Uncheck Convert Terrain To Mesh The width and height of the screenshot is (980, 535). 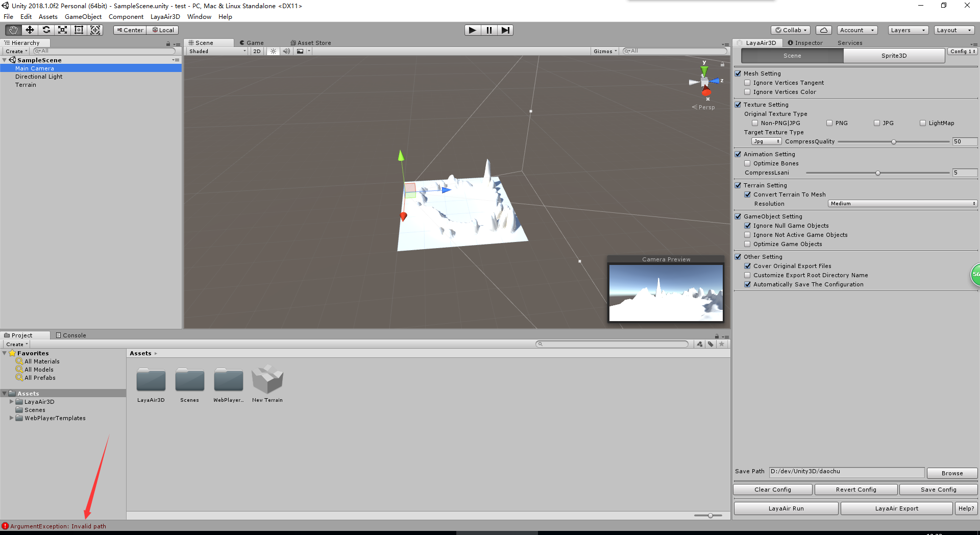[x=747, y=194]
